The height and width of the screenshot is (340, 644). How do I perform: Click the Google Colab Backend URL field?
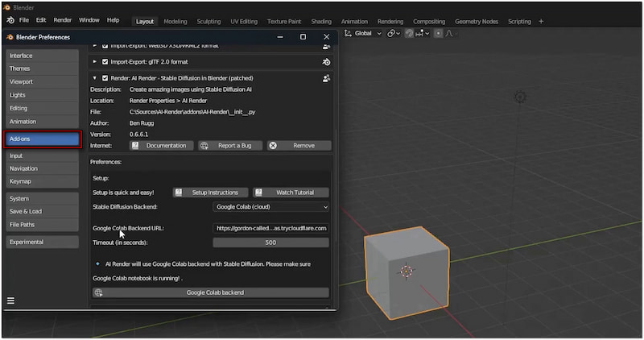tap(270, 228)
